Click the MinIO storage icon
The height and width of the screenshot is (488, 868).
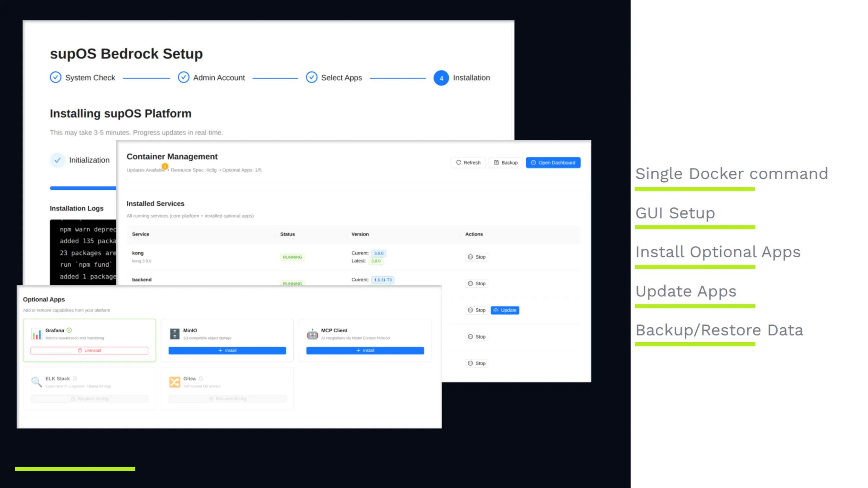pyautogui.click(x=175, y=334)
